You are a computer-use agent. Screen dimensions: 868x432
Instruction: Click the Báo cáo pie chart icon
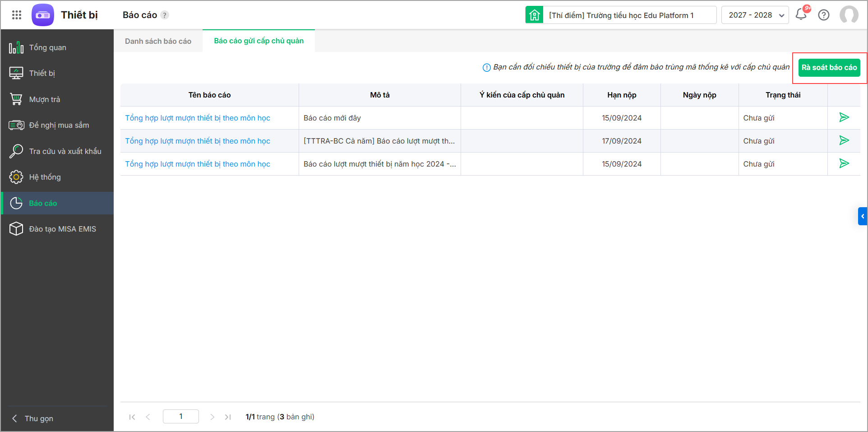tap(16, 203)
